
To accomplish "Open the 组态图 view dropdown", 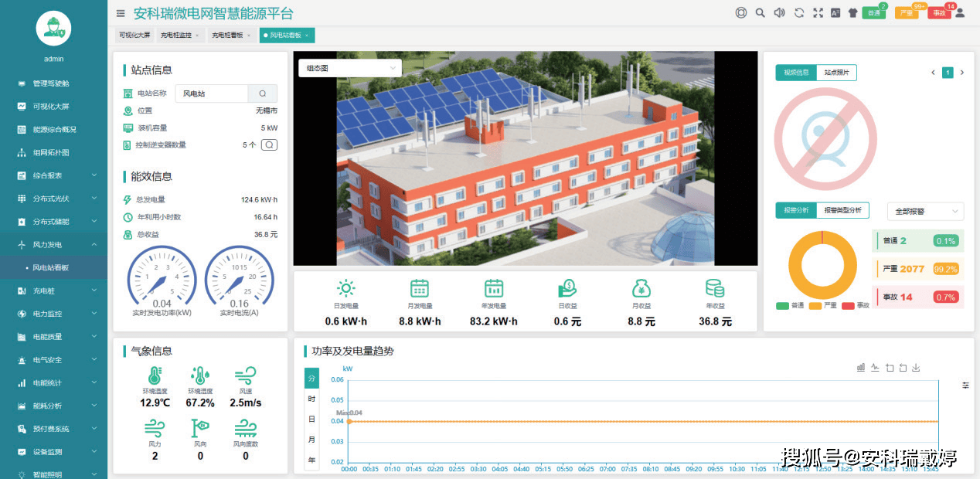I will [x=350, y=68].
